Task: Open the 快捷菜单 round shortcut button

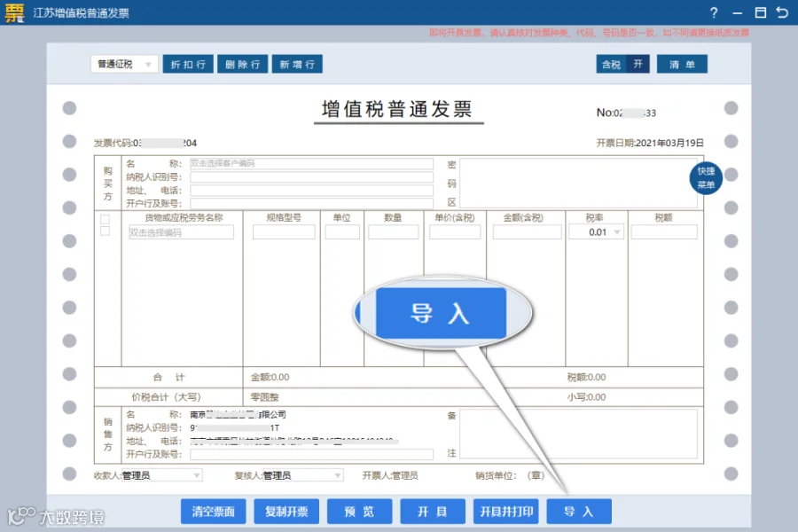Action: [x=706, y=177]
